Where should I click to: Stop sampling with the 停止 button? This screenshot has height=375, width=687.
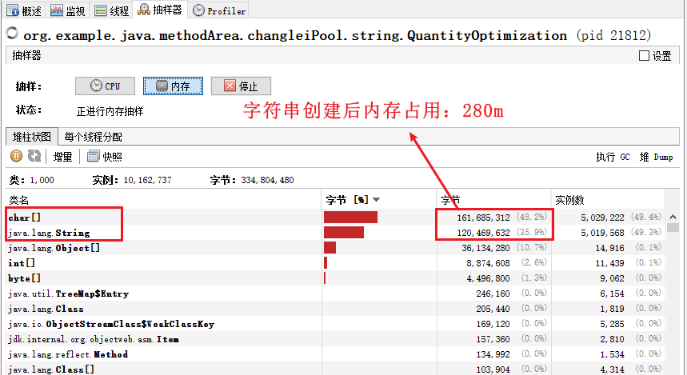pyautogui.click(x=241, y=86)
